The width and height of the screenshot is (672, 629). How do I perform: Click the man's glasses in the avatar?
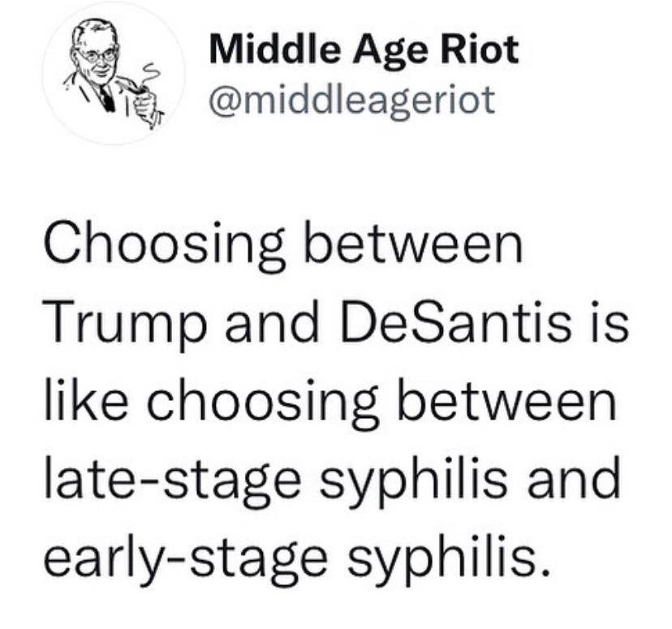click(97, 55)
